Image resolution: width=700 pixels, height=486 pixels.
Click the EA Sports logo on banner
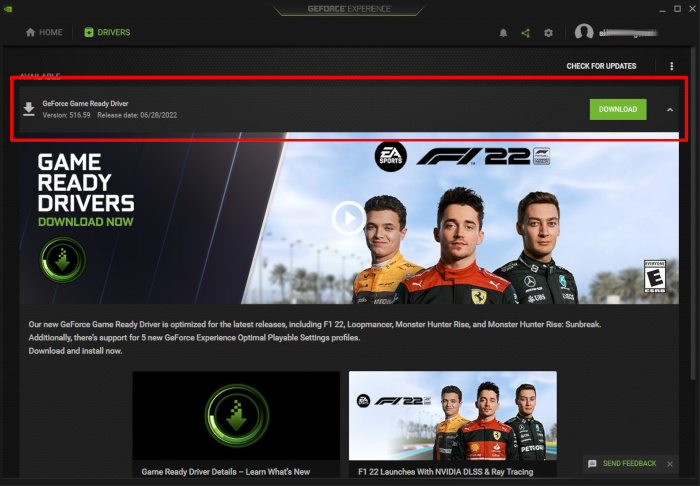pos(391,156)
